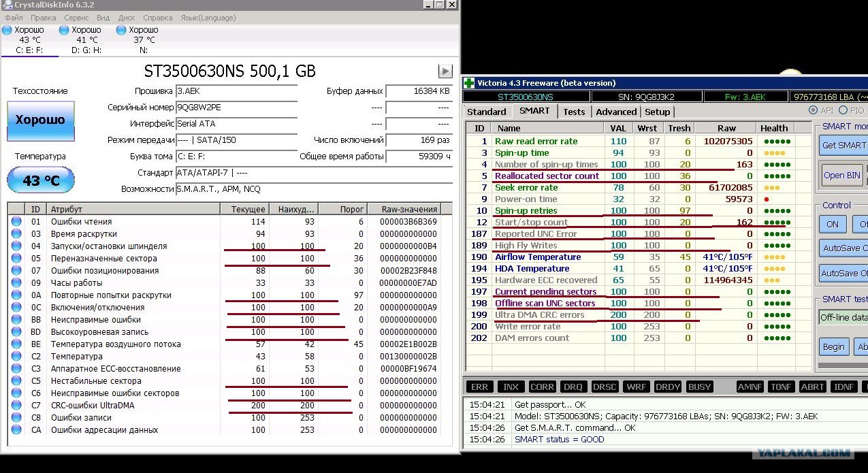Open the Advanced tab in Victoria
The image size is (868, 473).
tap(616, 112)
